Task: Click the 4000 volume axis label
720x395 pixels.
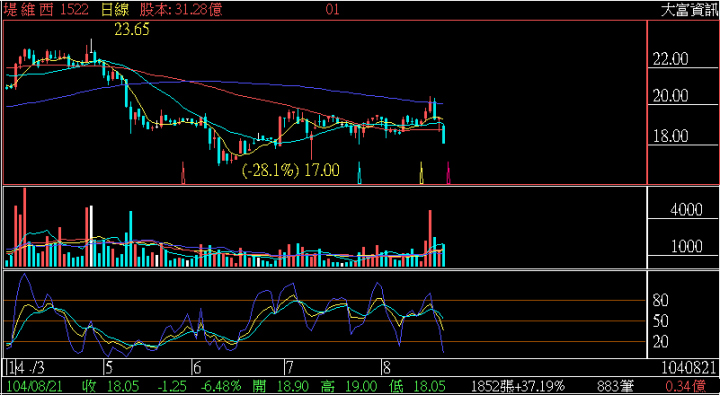Action: click(686, 210)
